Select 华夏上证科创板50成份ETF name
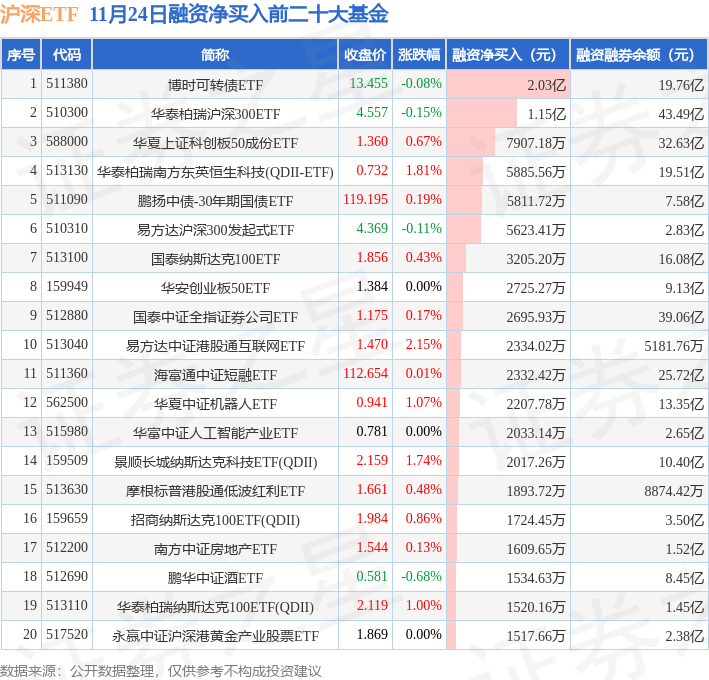709x680 pixels. pyautogui.click(x=215, y=143)
